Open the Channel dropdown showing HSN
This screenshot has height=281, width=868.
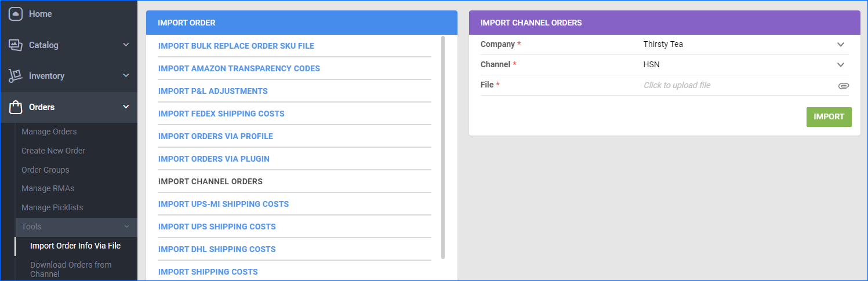point(744,65)
